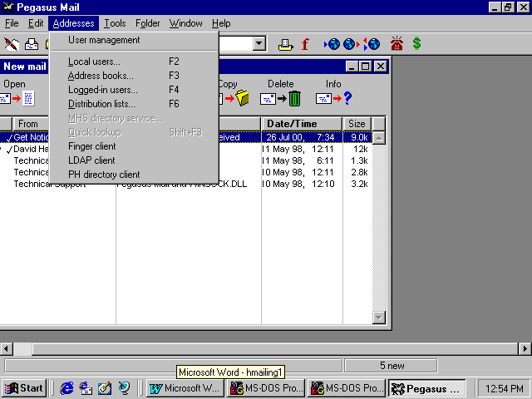Viewport: 532px width, 399px height.
Task: Switch to Microsoft Word taskbar button
Action: [x=185, y=388]
